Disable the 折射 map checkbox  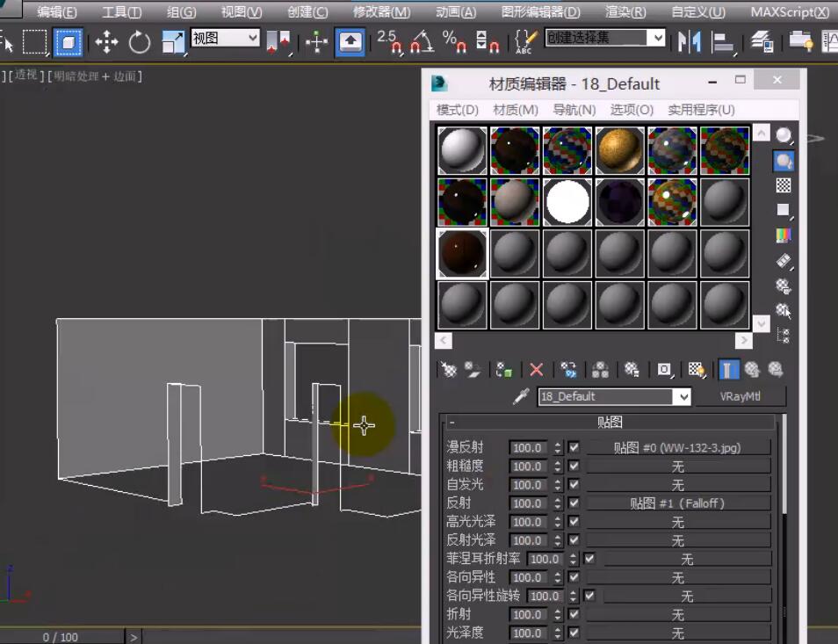click(x=574, y=614)
